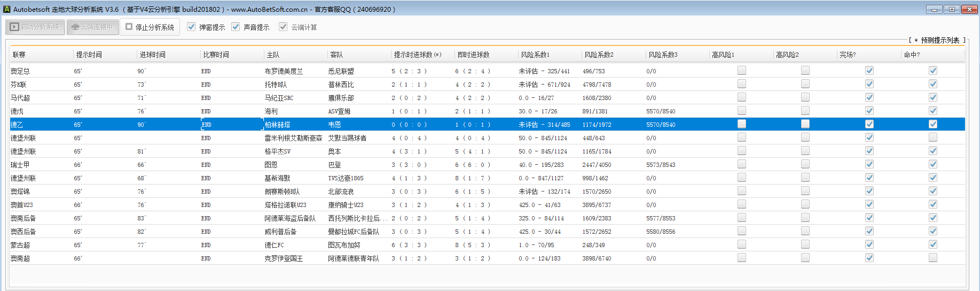Click the Autobetsoft app icon in title bar
980x291 pixels.
click(7, 9)
